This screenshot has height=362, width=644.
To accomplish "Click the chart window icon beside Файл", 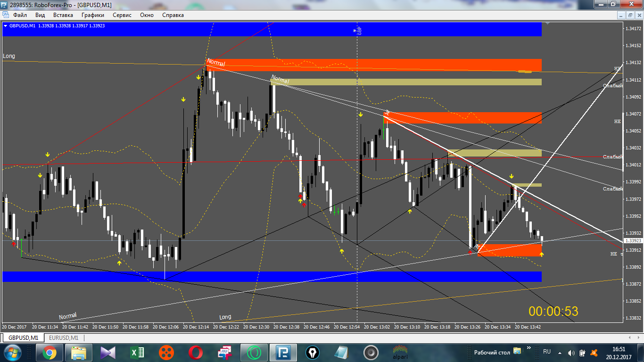I will coord(6,15).
